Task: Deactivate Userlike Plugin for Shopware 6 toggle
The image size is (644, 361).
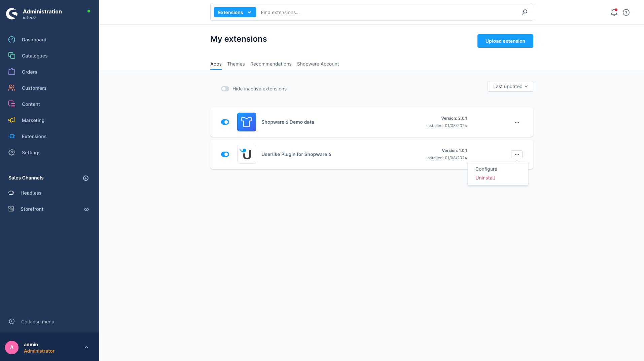Action: 225,154
